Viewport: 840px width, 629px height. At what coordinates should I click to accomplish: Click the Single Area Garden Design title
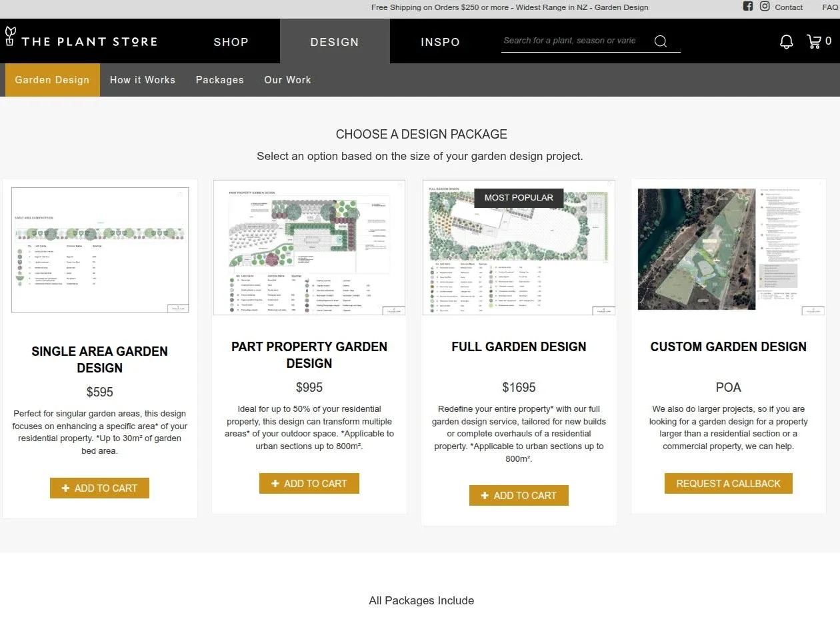(99, 359)
